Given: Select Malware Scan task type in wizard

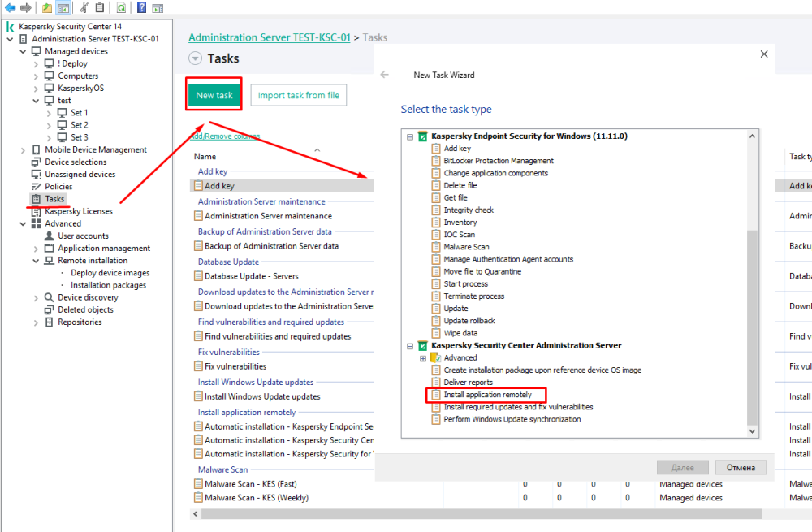Looking at the screenshot, I should 466,247.
